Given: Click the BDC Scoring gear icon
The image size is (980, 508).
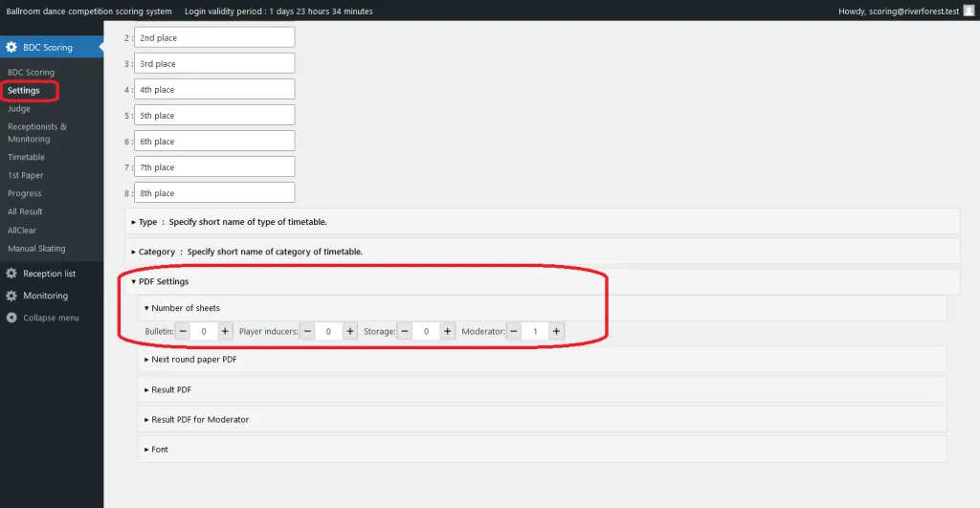Looking at the screenshot, I should click(11, 47).
